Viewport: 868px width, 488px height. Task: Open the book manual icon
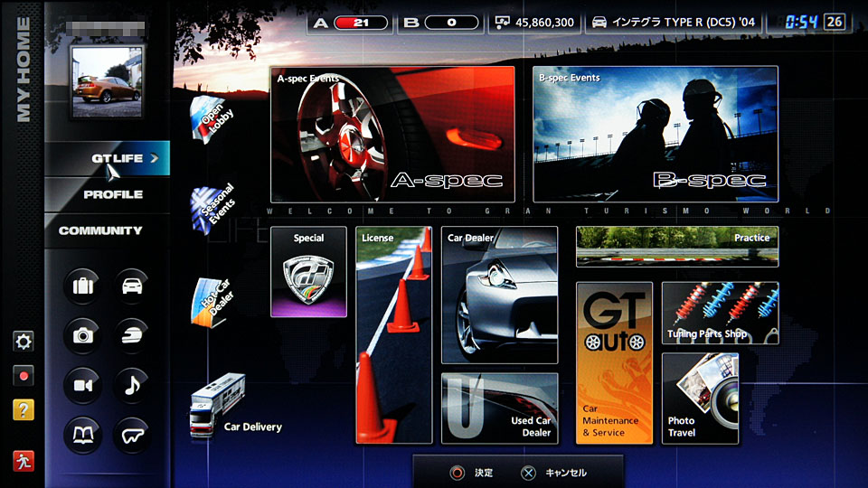83,436
